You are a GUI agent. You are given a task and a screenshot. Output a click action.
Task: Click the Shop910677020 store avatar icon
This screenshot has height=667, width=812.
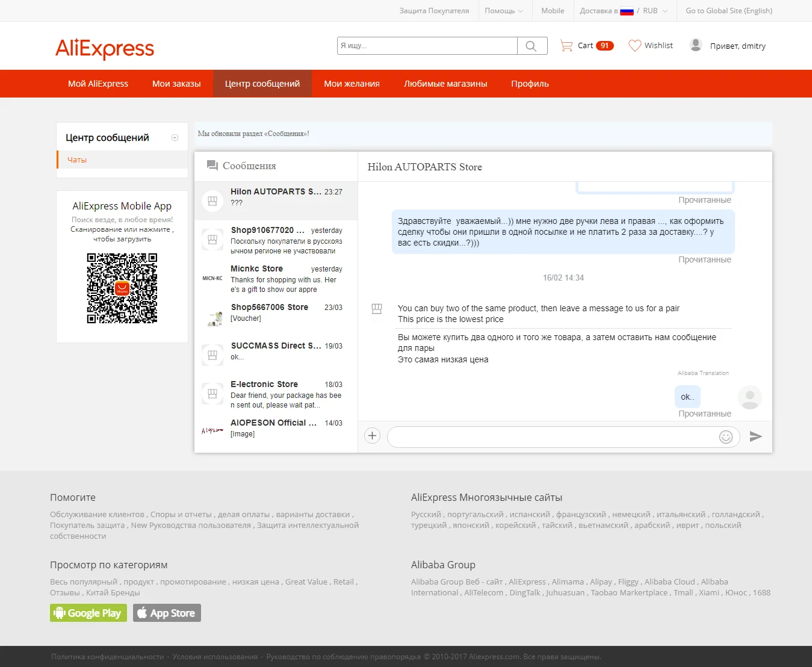pos(212,240)
